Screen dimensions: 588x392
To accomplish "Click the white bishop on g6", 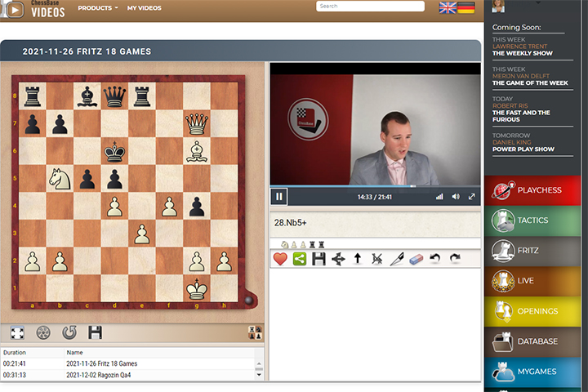I will point(197,151).
